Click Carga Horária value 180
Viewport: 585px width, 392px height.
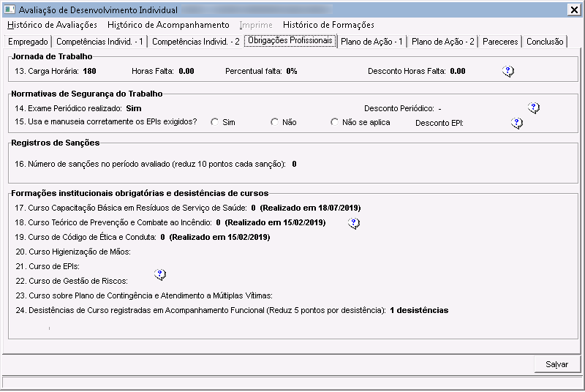89,71
